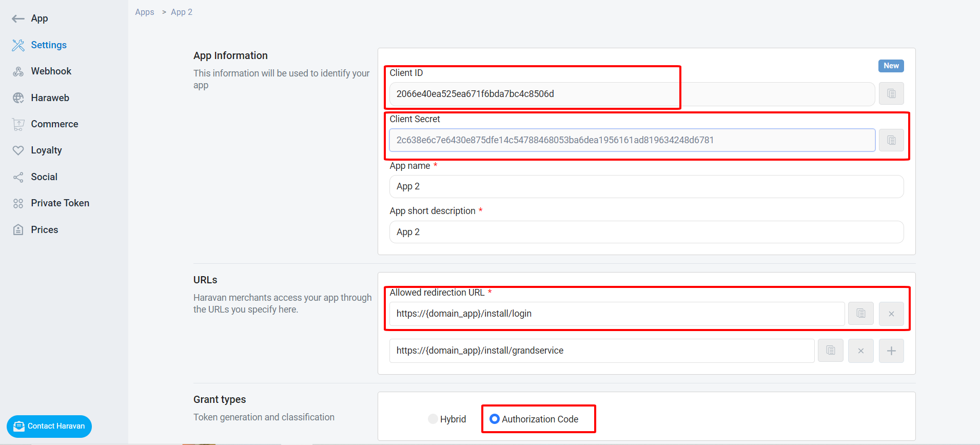This screenshot has width=980, height=445.
Task: Open the Webhook section
Action: pyautogui.click(x=51, y=71)
